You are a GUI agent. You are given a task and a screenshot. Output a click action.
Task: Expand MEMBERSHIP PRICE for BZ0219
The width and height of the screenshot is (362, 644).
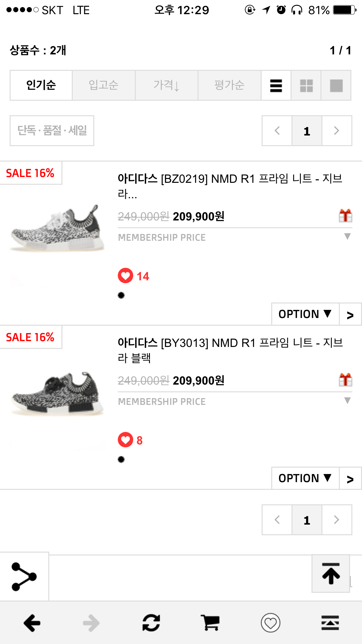click(x=347, y=237)
